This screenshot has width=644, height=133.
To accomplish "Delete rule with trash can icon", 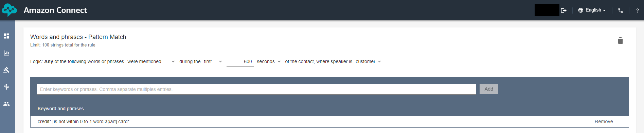I will (620, 41).
